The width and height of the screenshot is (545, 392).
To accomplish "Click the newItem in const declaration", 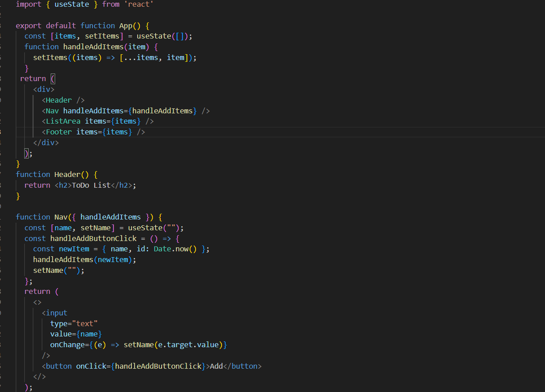I will point(74,249).
